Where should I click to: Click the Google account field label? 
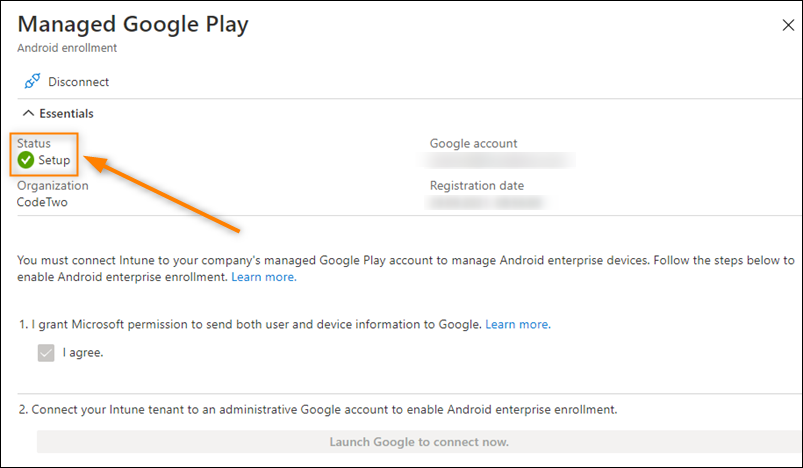pos(474,144)
